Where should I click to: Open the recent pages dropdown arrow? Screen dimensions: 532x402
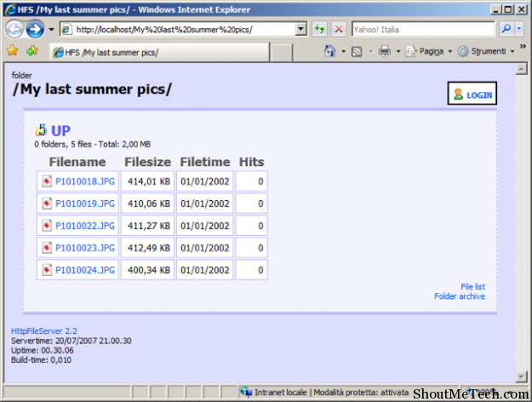[51, 30]
